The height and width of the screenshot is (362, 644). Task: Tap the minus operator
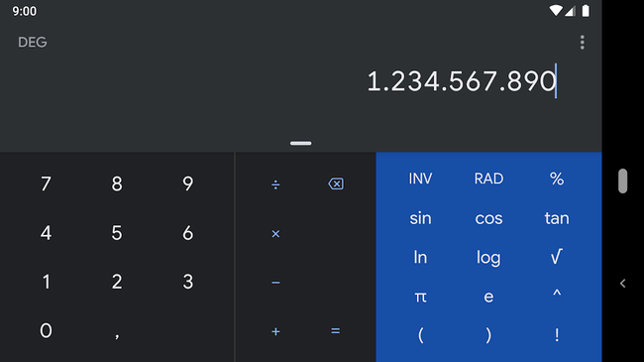tap(275, 283)
